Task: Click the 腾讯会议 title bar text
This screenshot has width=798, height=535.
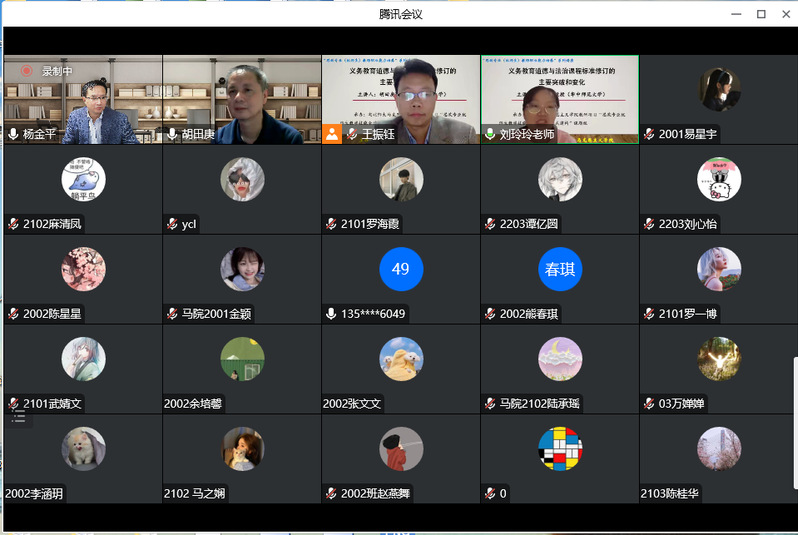Action: tap(400, 14)
